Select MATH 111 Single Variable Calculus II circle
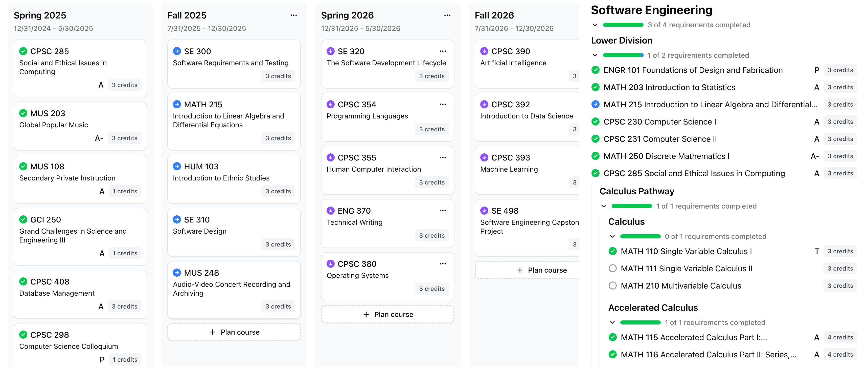The height and width of the screenshot is (367, 868). [613, 269]
